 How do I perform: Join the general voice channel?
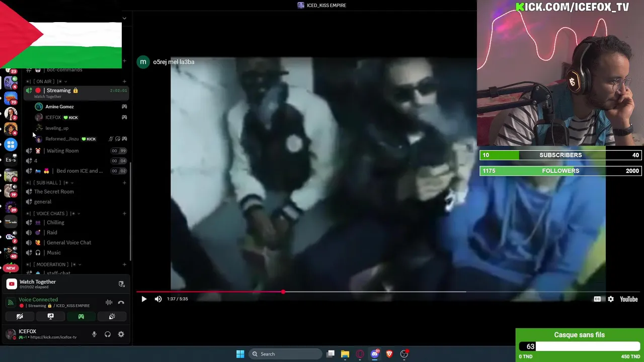75,202
